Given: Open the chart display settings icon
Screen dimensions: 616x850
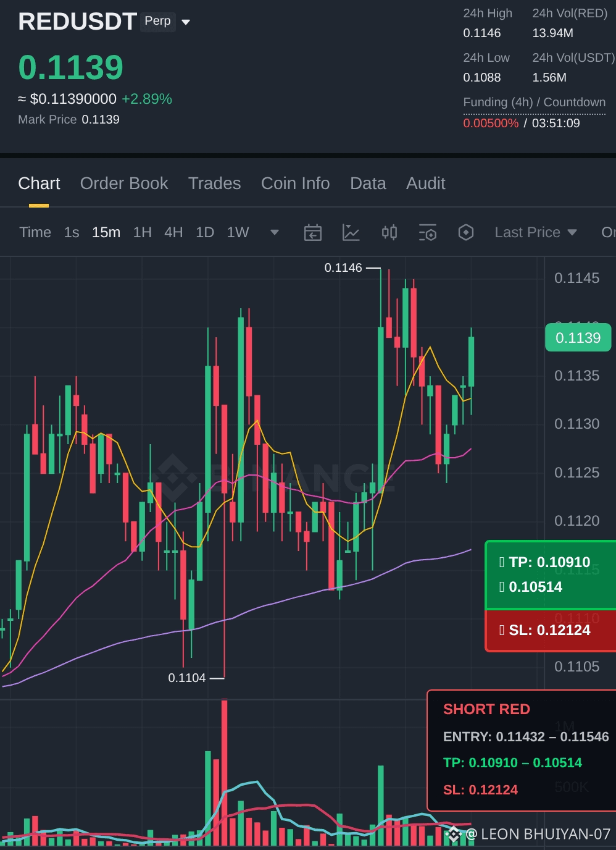Looking at the screenshot, I should pos(428,233).
